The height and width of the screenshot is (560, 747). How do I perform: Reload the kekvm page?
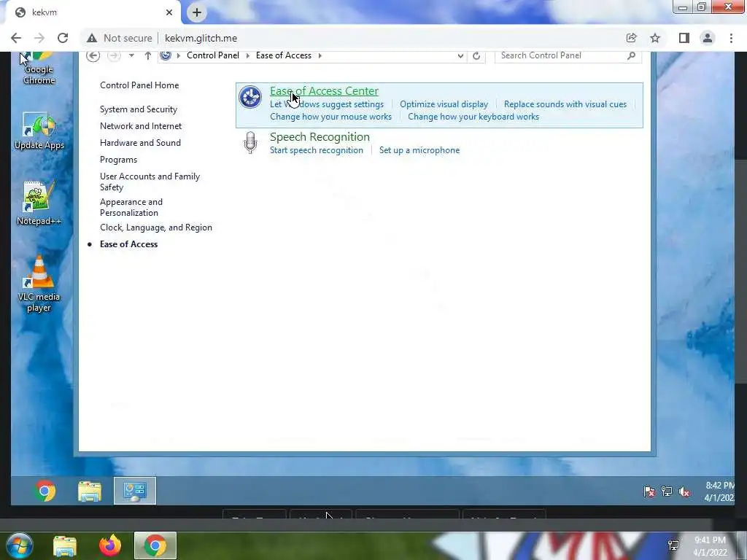pyautogui.click(x=63, y=38)
